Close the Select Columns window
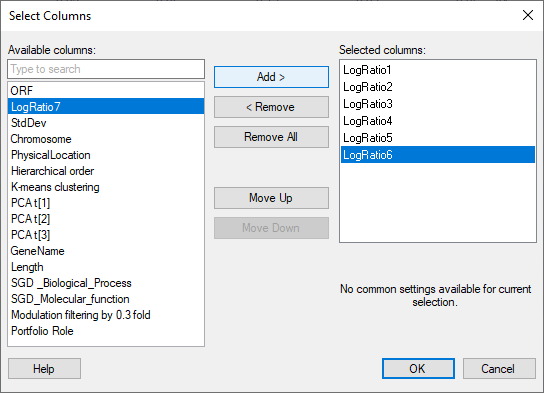The width and height of the screenshot is (544, 393). [528, 15]
